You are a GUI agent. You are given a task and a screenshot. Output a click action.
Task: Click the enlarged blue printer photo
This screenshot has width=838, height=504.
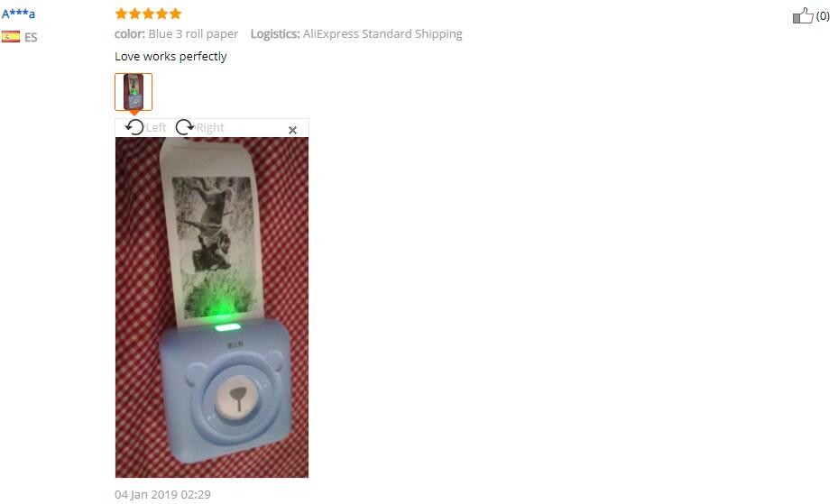coord(212,307)
